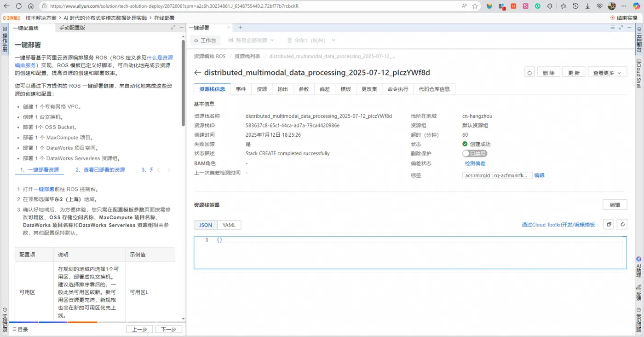The height and width of the screenshot is (337, 644).
Task: Add a new console tab with the plus icon
Action: coord(240,28)
